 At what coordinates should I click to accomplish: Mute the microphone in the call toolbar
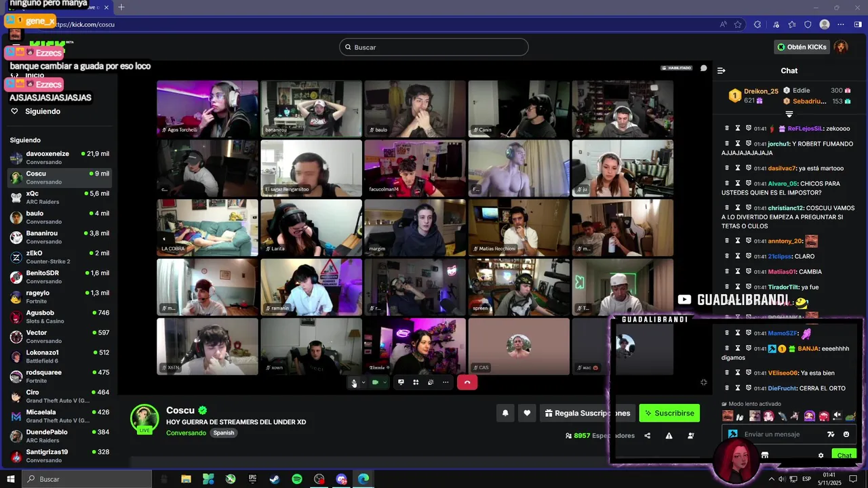pos(354,382)
